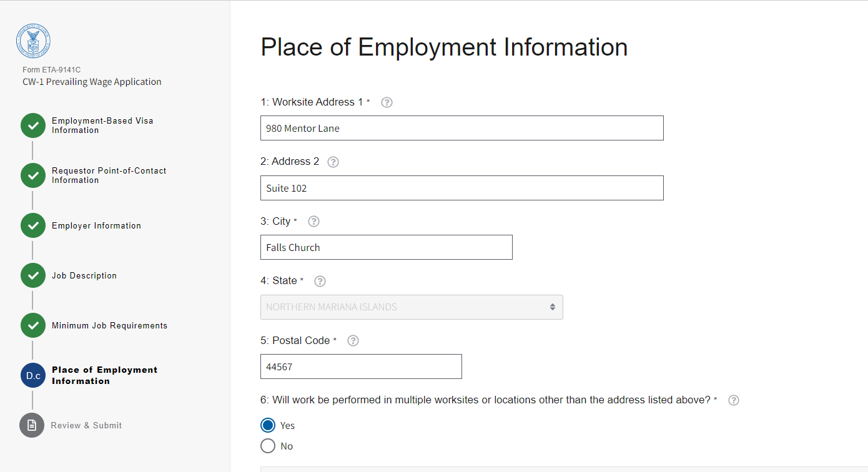This screenshot has width=868, height=472.
Task: Select Yes for multiple worksites
Action: [268, 425]
